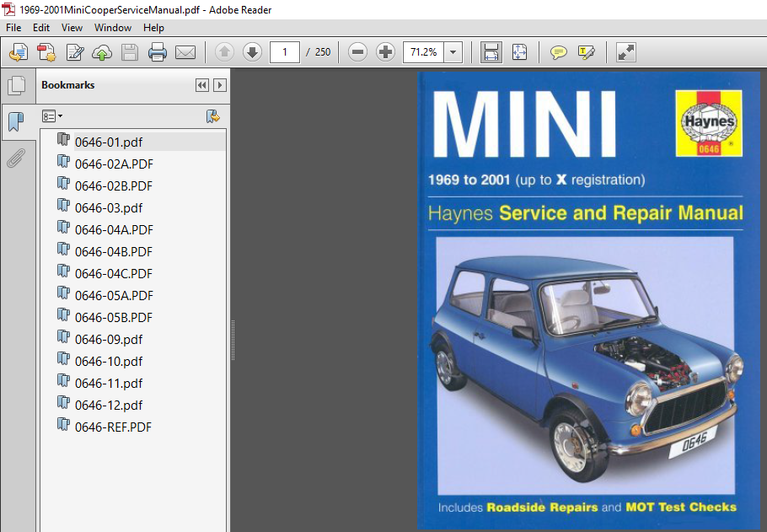Viewport: 767px width, 532px height.
Task: Click the MINI manual cover page
Action: 588,301
